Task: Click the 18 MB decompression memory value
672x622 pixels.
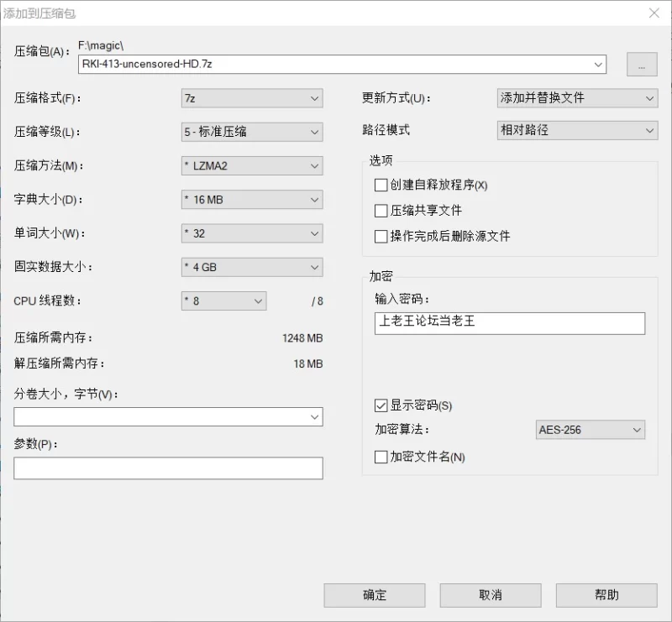Action: point(307,363)
